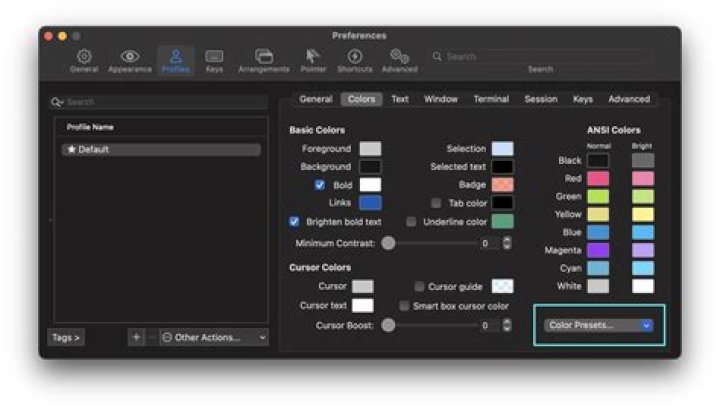Screen dimensions: 720x410
Task: Open the General preferences pane
Action: 84,61
